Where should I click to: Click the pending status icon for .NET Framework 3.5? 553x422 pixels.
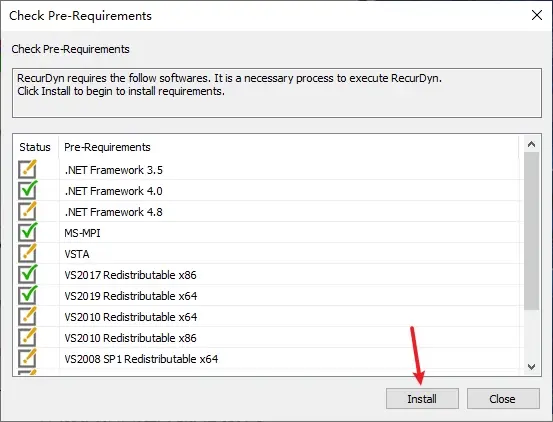coord(28,169)
